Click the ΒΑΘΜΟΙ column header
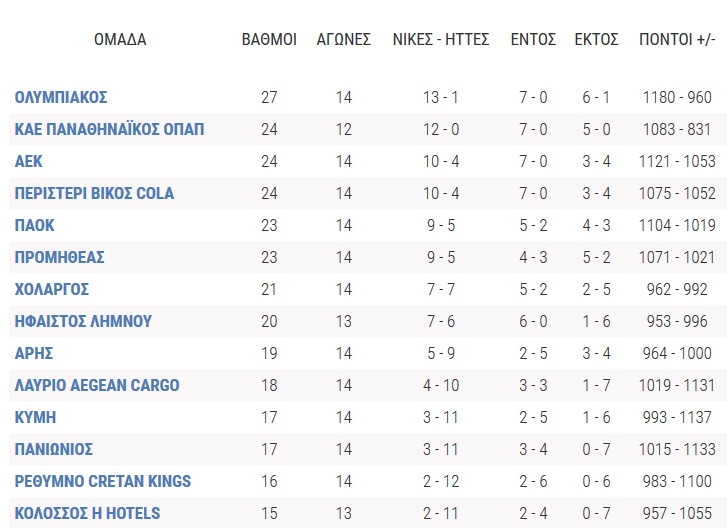This screenshot has width=727, height=528. pos(269,39)
